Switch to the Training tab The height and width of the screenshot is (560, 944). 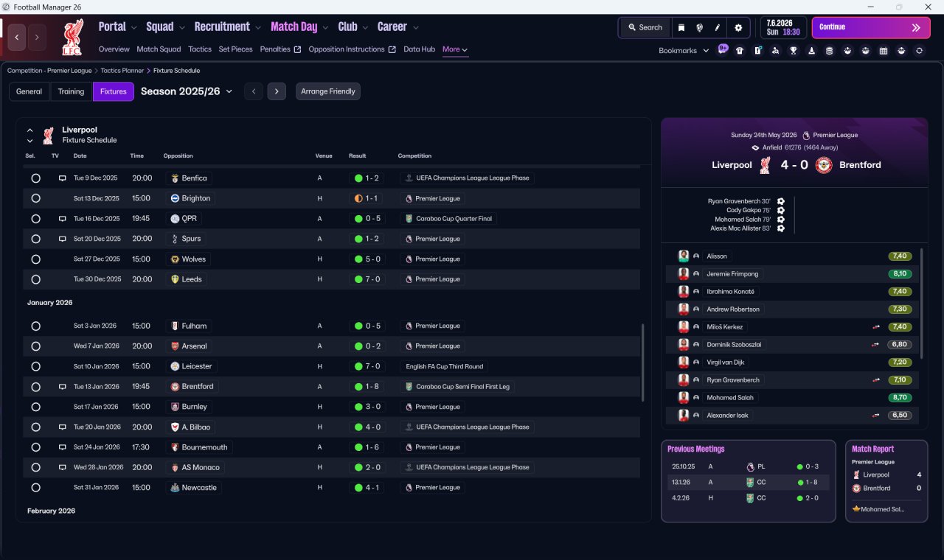click(x=71, y=91)
